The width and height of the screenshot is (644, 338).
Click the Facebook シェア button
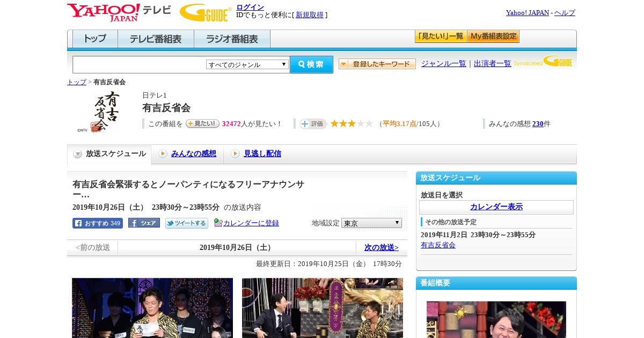point(144,223)
